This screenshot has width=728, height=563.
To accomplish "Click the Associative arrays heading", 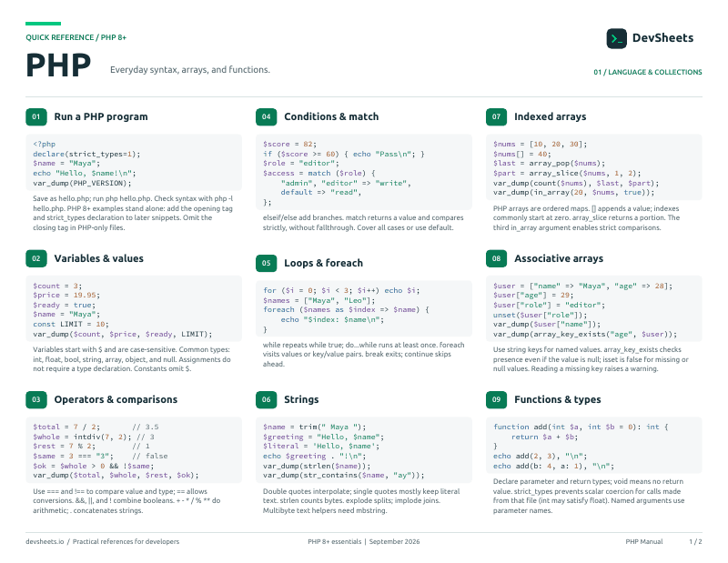I will 559,258.
